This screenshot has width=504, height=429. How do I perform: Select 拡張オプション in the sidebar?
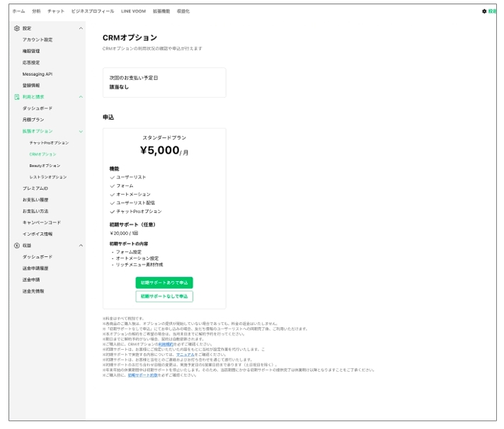coord(38,131)
